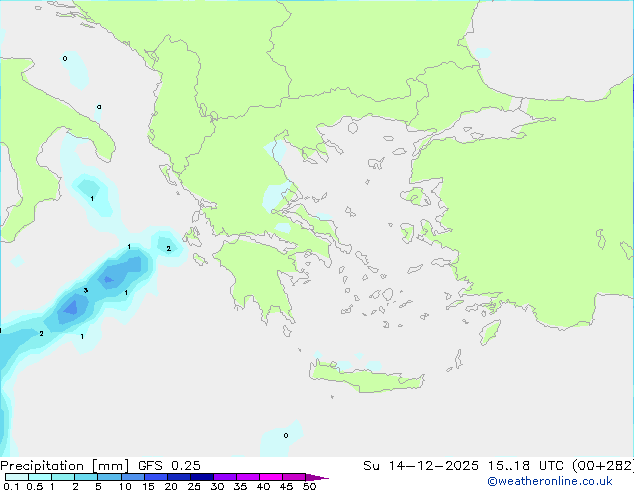Click the "GFS 0.25" model label
This screenshot has height=490, width=634.
point(169,466)
